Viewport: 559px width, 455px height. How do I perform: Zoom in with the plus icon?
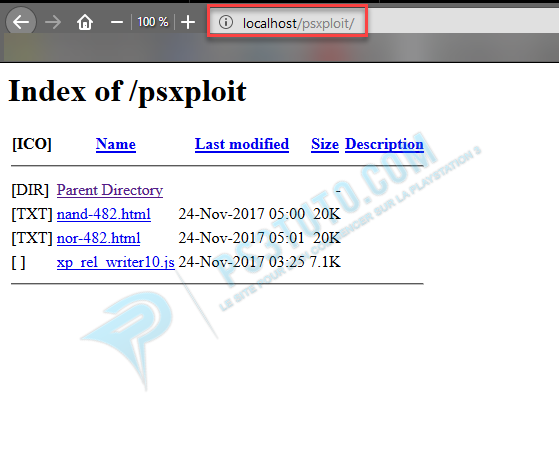188,22
